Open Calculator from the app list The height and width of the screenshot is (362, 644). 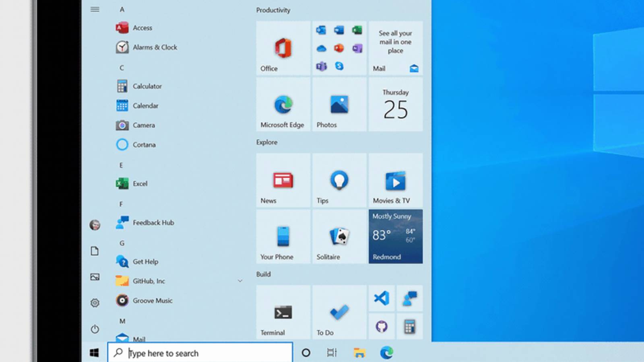click(139, 86)
